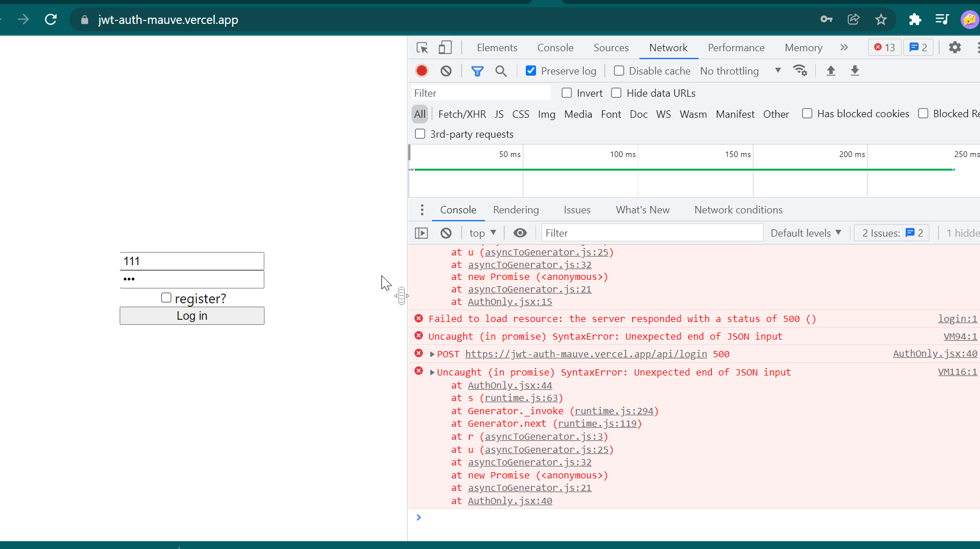The width and height of the screenshot is (980, 549).
Task: Bookmark this page with the star icon
Action: [881, 19]
